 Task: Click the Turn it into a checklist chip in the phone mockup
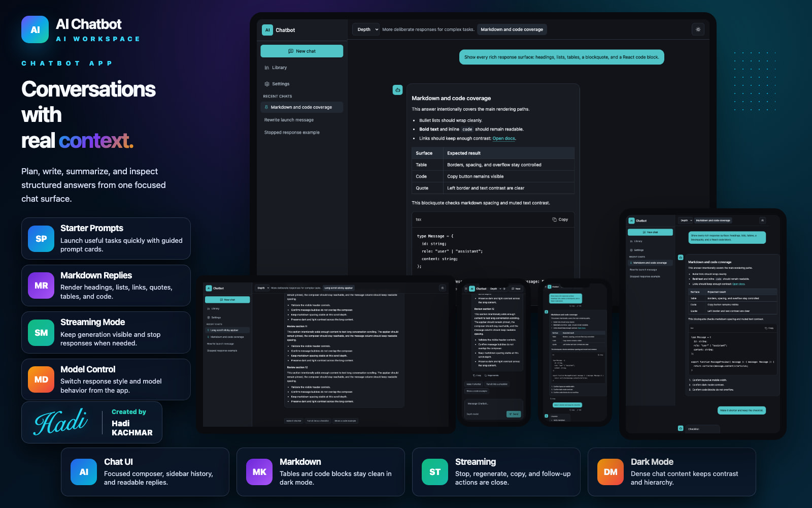(x=497, y=384)
